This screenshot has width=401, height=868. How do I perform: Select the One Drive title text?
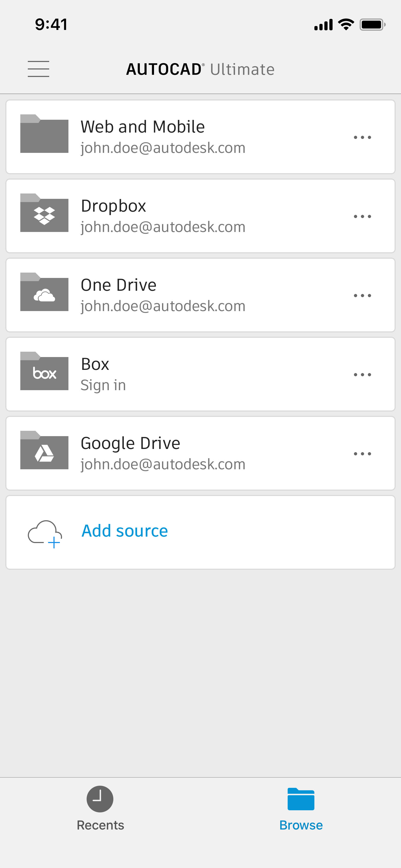118,285
